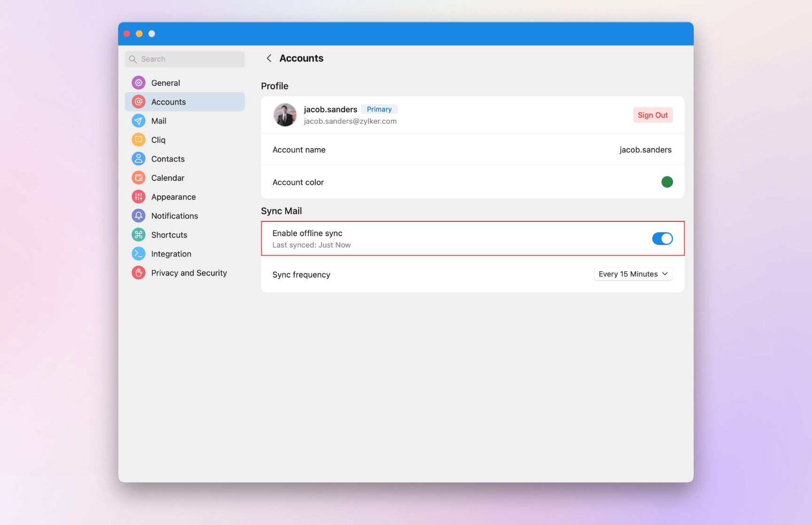
Task: Click the Appearance sliders icon
Action: 139,197
